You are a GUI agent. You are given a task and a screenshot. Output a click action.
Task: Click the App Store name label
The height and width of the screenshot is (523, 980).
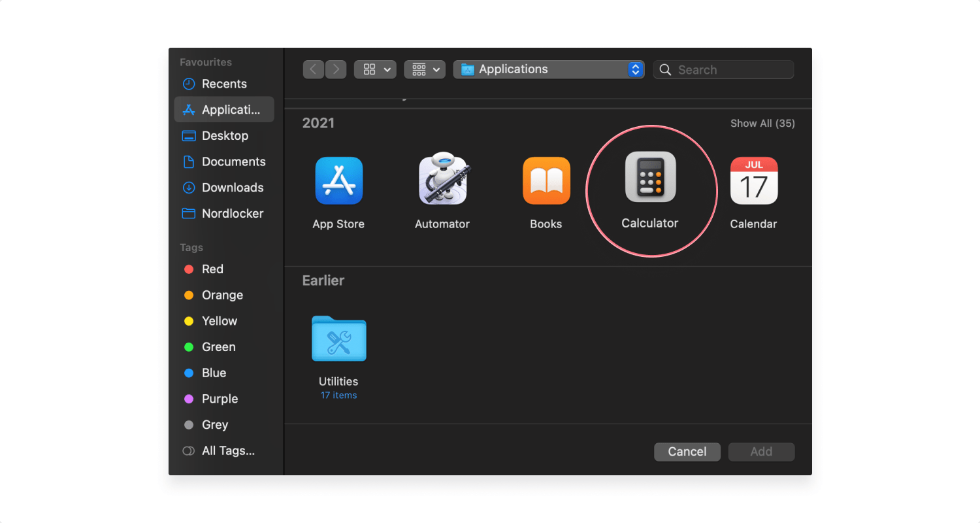click(x=338, y=224)
